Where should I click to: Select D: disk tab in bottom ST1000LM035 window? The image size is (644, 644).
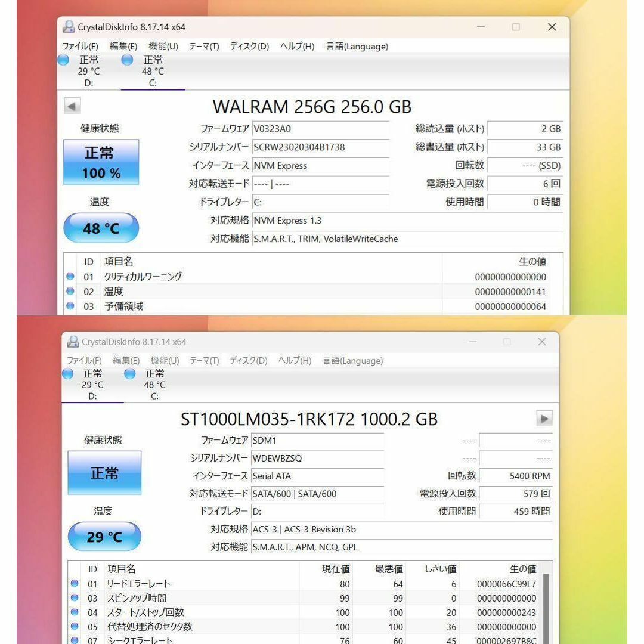coord(93,385)
